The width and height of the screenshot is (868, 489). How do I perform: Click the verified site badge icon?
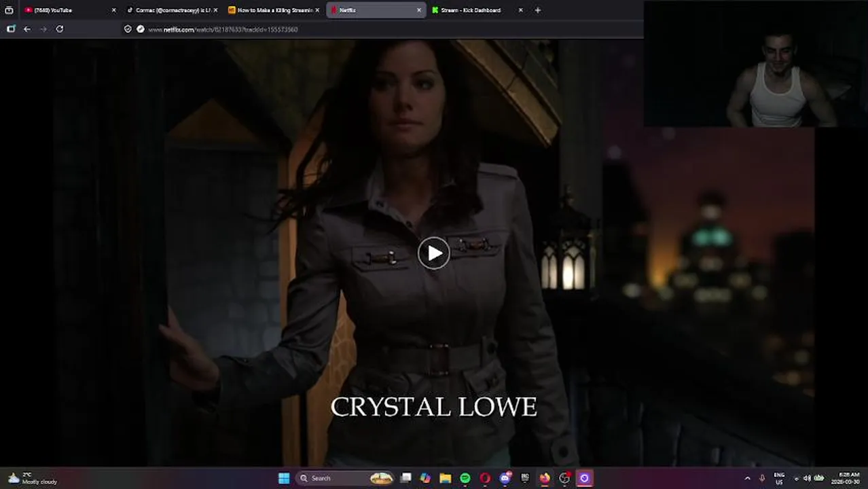pos(140,29)
